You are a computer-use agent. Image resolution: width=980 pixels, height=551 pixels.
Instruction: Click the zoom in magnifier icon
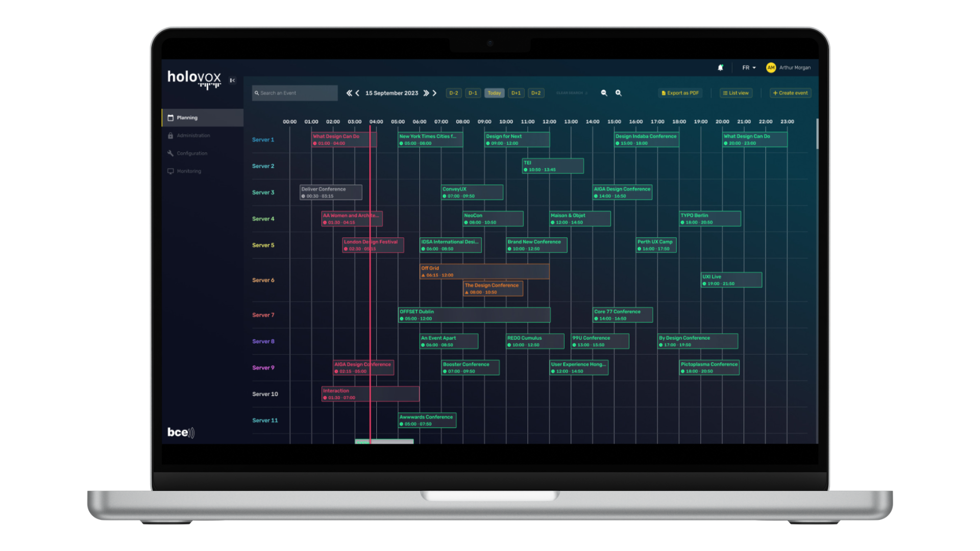618,93
